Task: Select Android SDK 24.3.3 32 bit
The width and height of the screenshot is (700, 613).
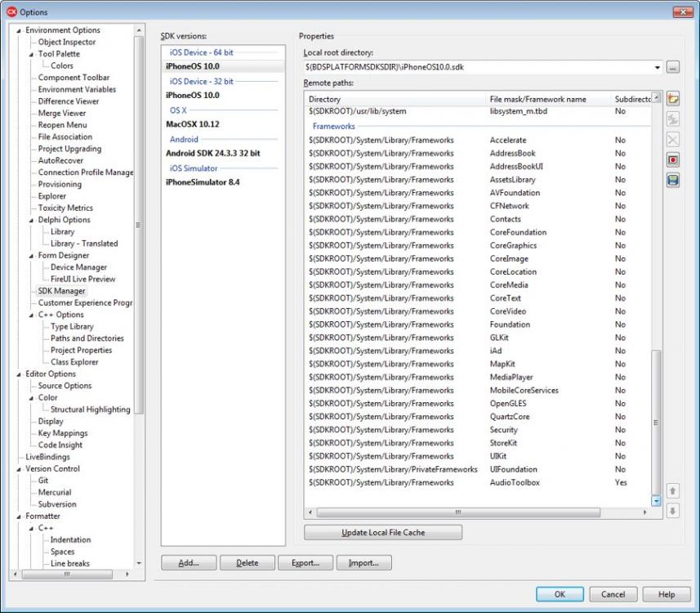Action: coord(213,154)
